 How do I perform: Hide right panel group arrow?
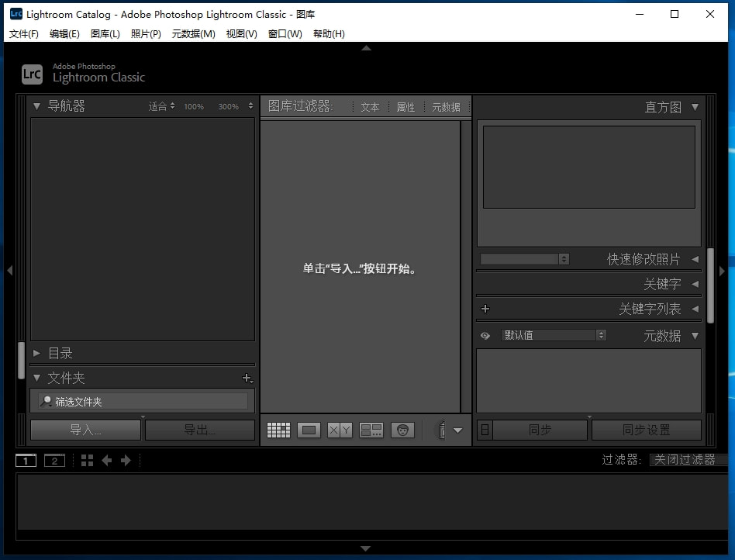[722, 271]
